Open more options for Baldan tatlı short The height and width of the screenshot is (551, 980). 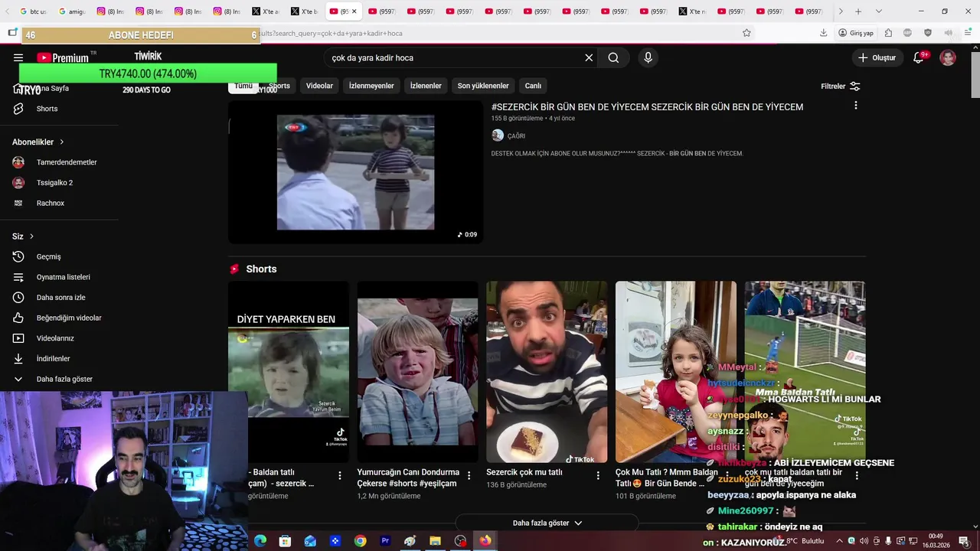(x=340, y=475)
